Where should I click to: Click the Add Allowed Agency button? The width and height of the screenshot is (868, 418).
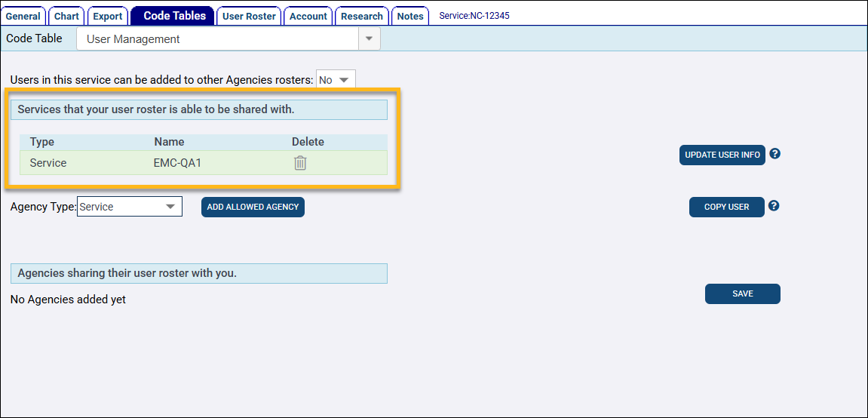coord(253,207)
